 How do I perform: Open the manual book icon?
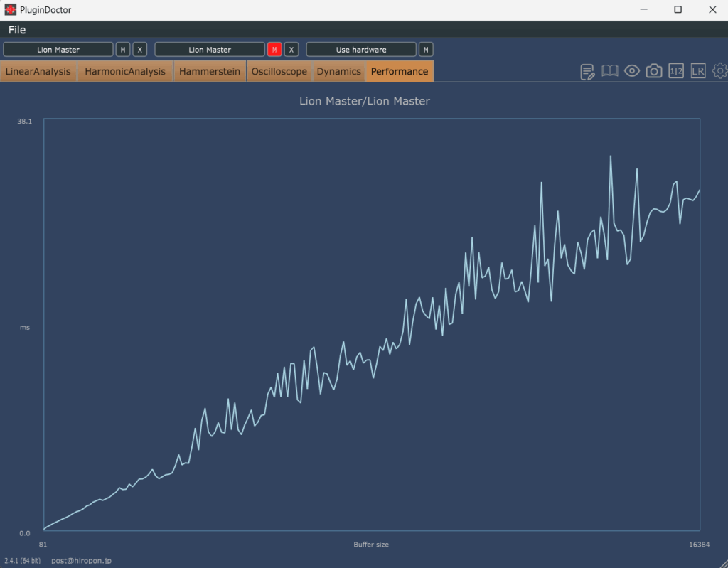(x=609, y=71)
